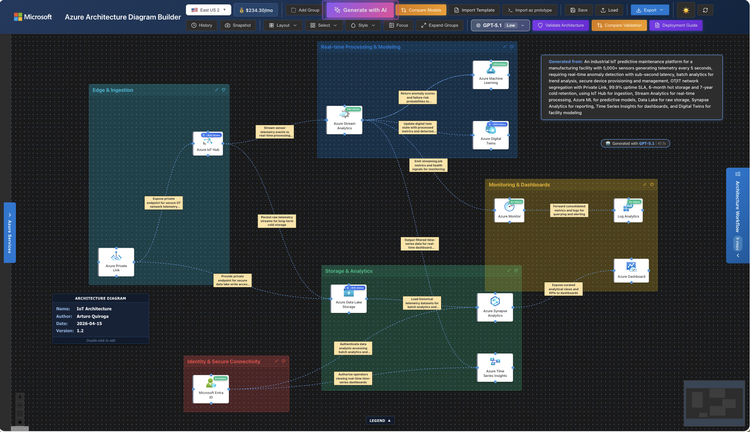Click the $234.30/mo cost estimate badge
This screenshot has height=432, width=750.
pos(256,10)
